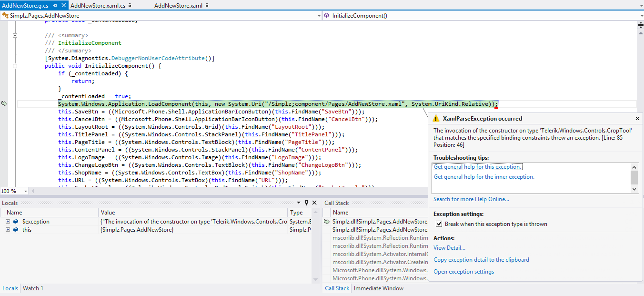Open the Simplz.Pages.AddNewStore class dropdown
644x296 pixels.
(319, 16)
